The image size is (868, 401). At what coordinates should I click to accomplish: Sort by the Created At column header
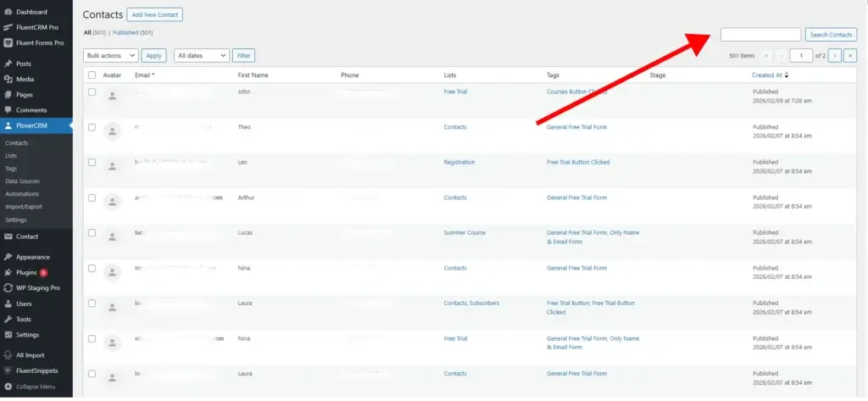(x=769, y=75)
